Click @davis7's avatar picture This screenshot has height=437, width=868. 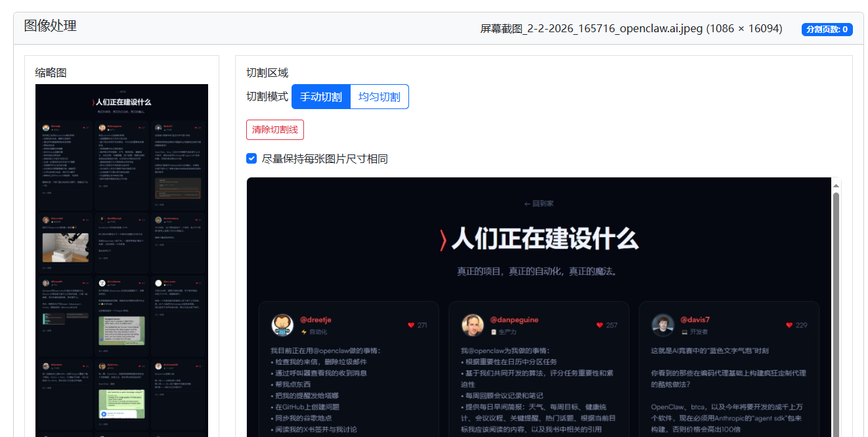(662, 325)
